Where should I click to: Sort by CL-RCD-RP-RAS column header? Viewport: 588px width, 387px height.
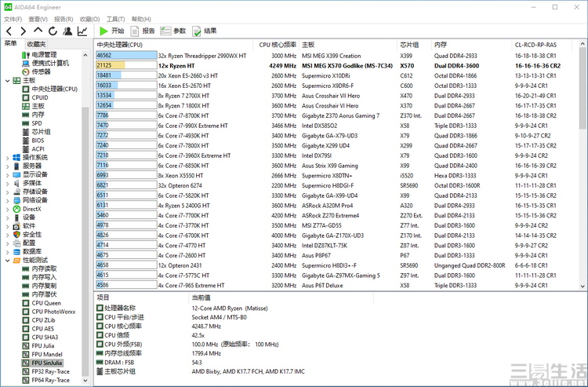click(x=541, y=45)
